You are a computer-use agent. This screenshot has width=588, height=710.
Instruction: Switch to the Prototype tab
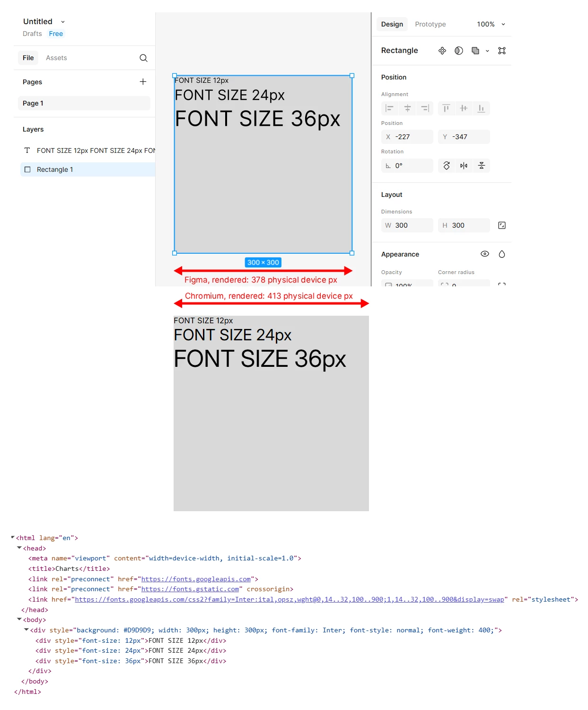click(x=430, y=24)
